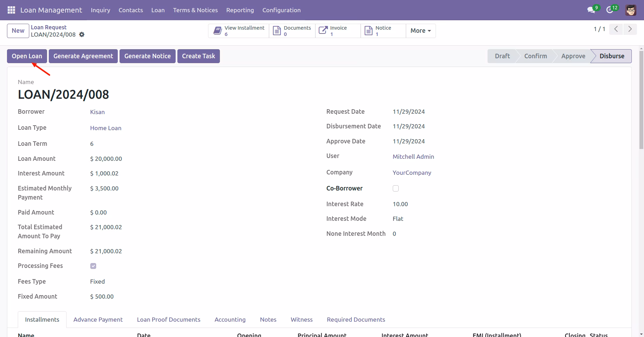Open the messages chat icon
Image resolution: width=644 pixels, height=337 pixels.
pyautogui.click(x=591, y=10)
